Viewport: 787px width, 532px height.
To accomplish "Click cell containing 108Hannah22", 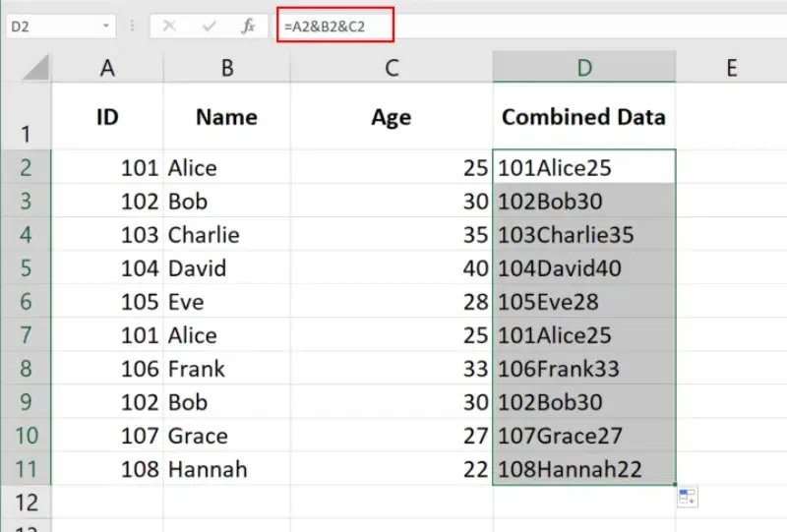I will click(x=584, y=469).
